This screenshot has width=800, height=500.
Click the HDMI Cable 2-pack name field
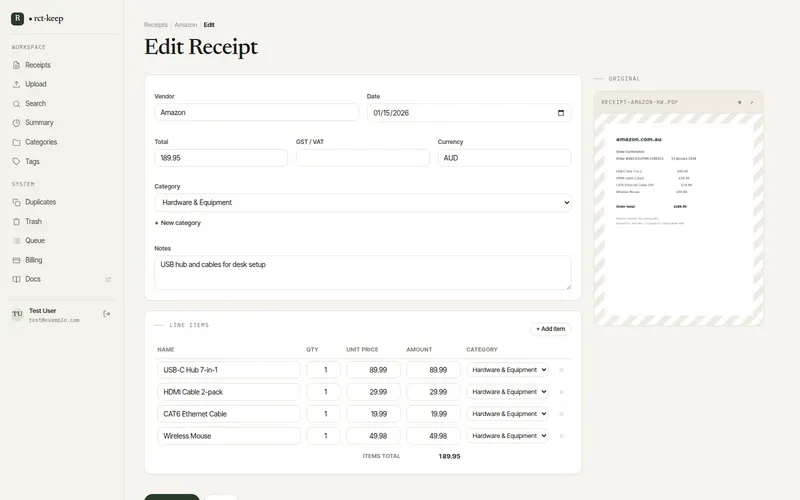point(229,392)
